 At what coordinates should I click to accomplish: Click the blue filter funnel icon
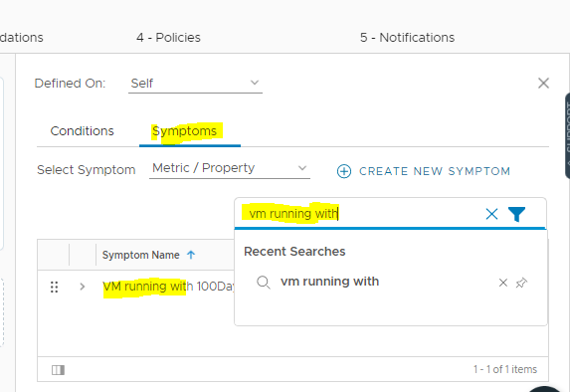point(516,214)
